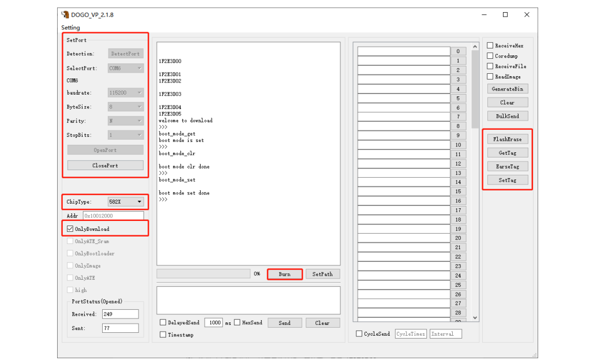Image resolution: width=597 pixels, height=364 pixels.
Task: Enable the CycleSend checkbox
Action: click(359, 333)
